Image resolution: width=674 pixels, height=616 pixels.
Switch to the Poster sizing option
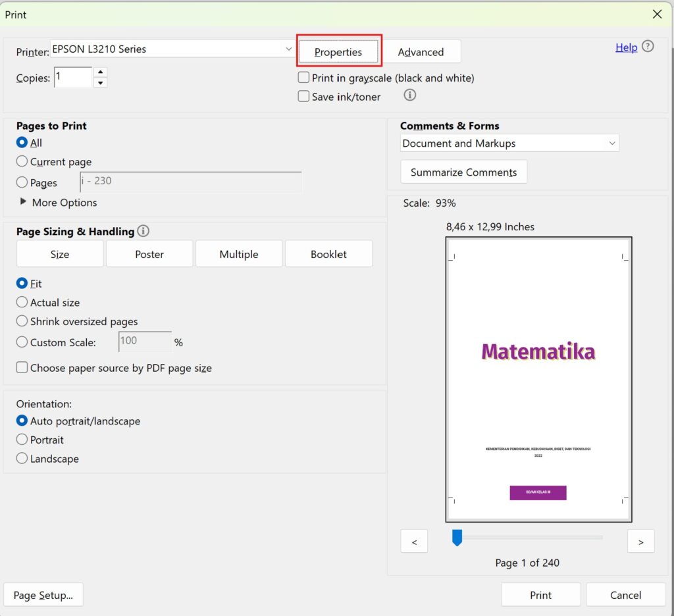click(149, 254)
